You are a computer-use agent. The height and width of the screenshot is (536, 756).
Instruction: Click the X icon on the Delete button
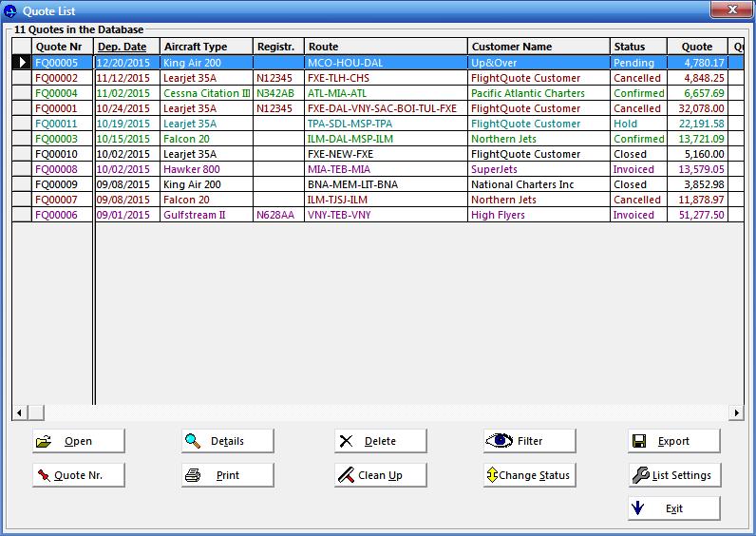pos(347,441)
